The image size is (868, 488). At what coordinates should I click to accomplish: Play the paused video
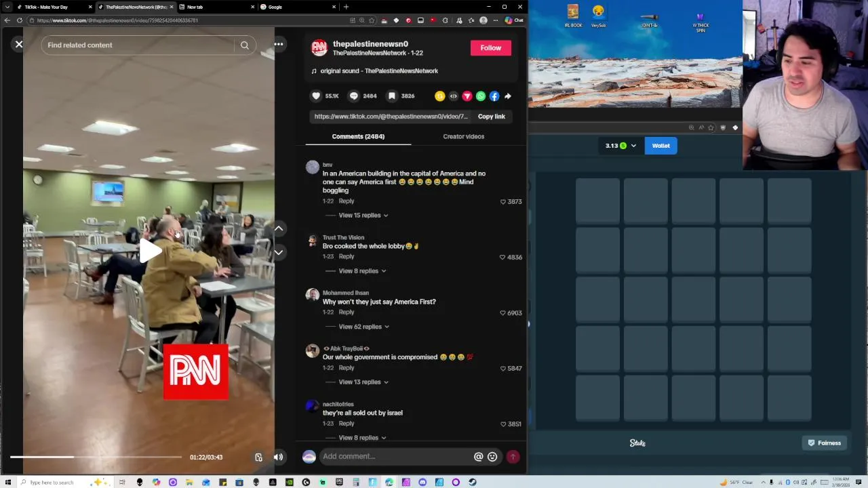click(149, 250)
